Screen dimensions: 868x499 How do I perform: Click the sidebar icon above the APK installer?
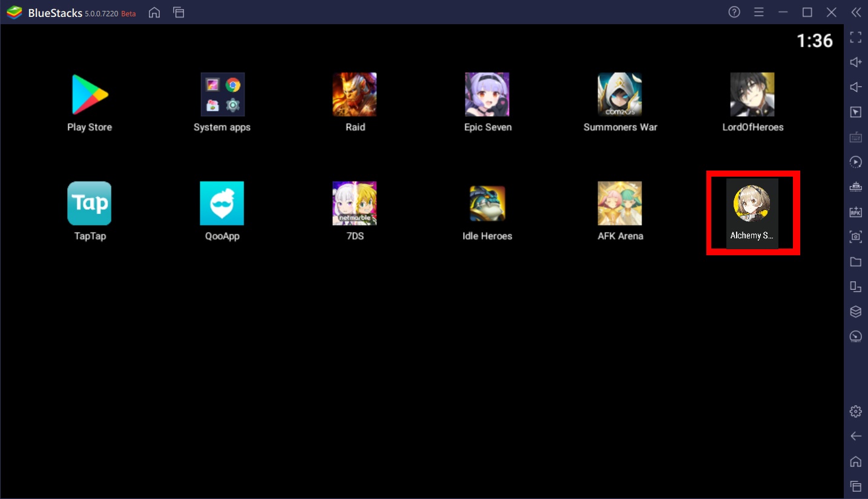tap(855, 187)
